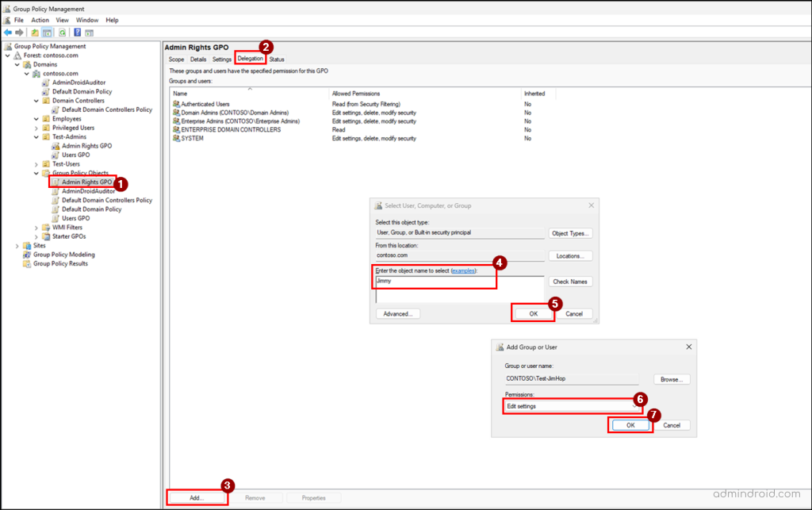Open the Action menu
The height and width of the screenshot is (510, 812).
coord(40,20)
